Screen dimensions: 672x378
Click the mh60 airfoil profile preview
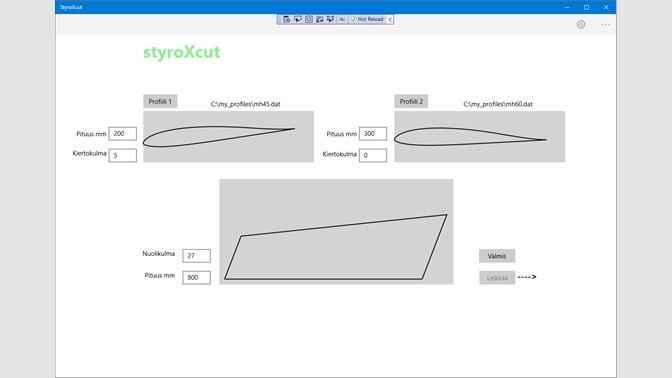coord(480,136)
